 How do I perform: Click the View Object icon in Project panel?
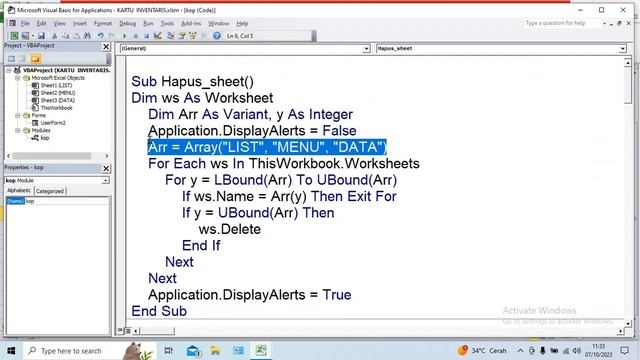click(x=22, y=59)
